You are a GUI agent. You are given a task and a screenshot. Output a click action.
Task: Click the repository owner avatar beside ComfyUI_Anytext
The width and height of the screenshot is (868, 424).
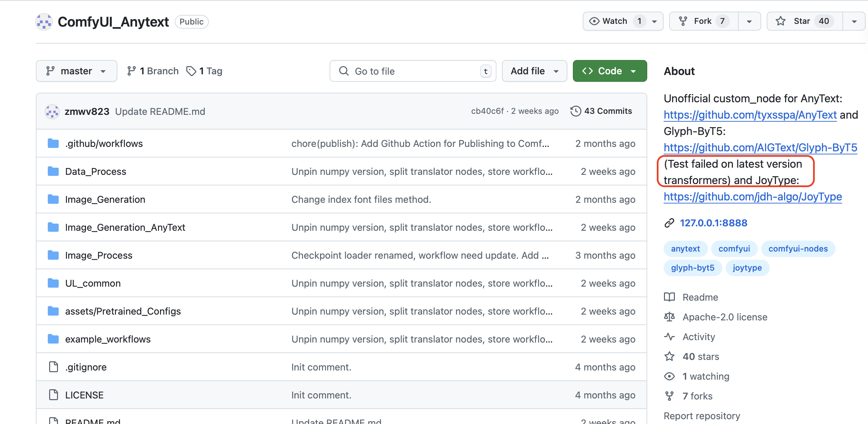(44, 22)
